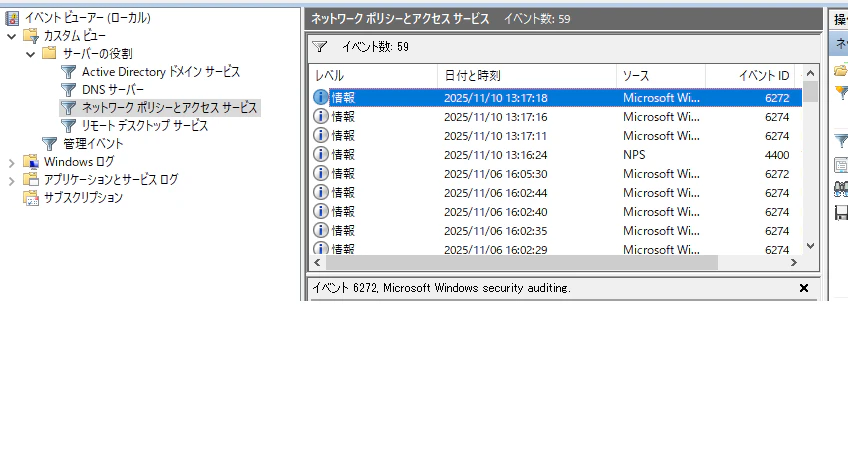Image resolution: width=848 pixels, height=460 pixels.
Task: Expand the Windows ログ node
Action: click(11, 163)
